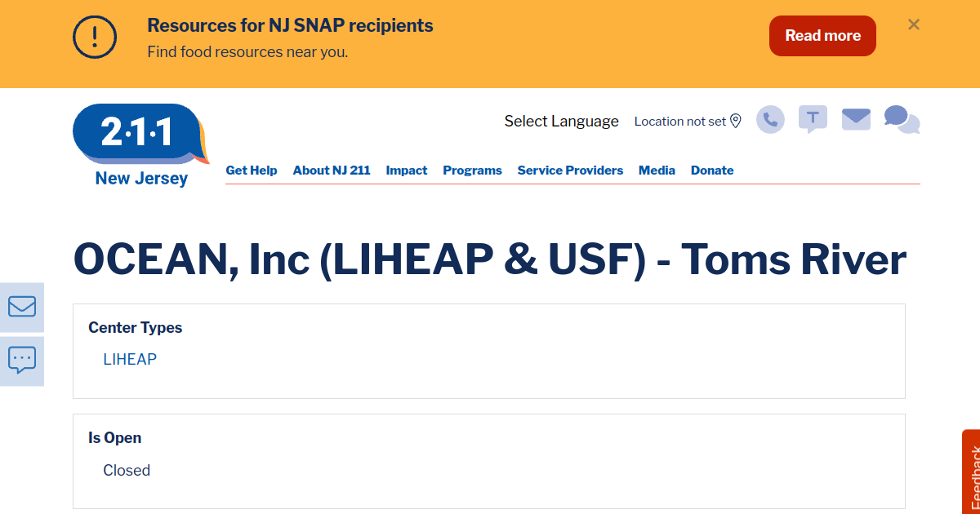
Task: Open the Select Language dropdown
Action: (x=561, y=121)
